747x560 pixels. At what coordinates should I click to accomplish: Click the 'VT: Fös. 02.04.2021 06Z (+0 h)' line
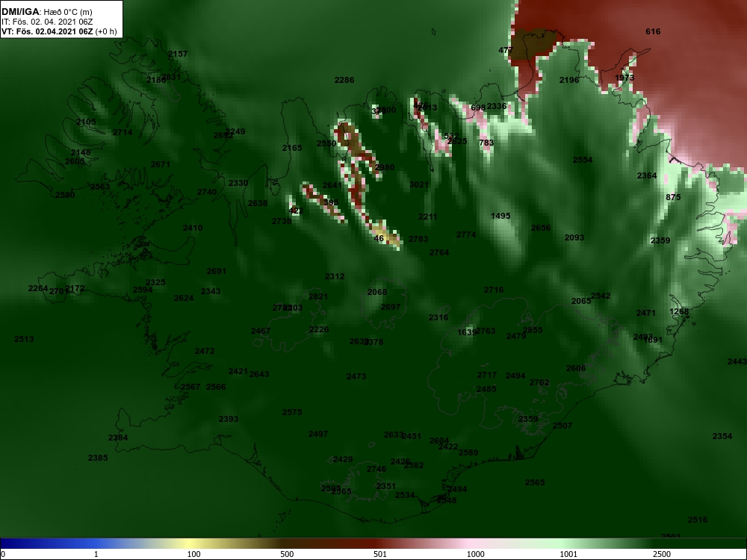point(59,32)
